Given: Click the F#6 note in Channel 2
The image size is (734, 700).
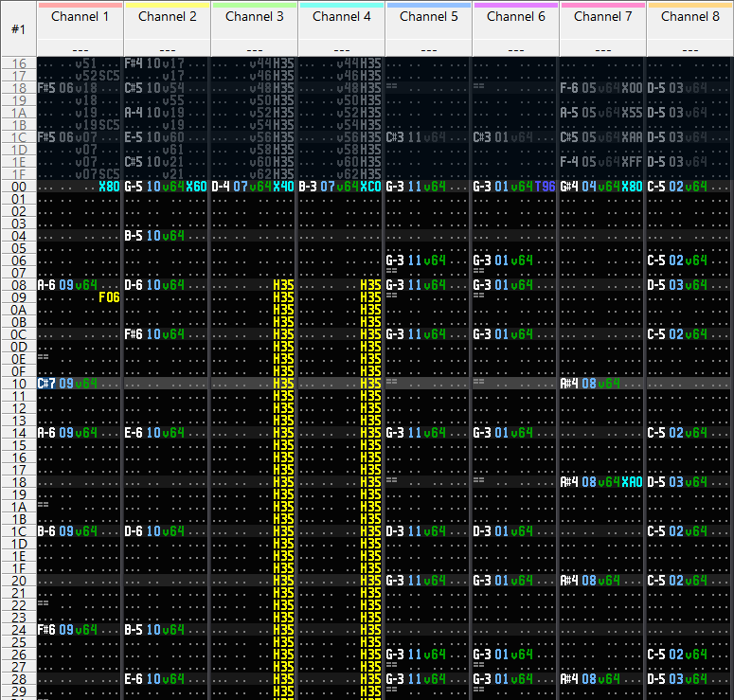Looking at the screenshot, I should click(134, 334).
